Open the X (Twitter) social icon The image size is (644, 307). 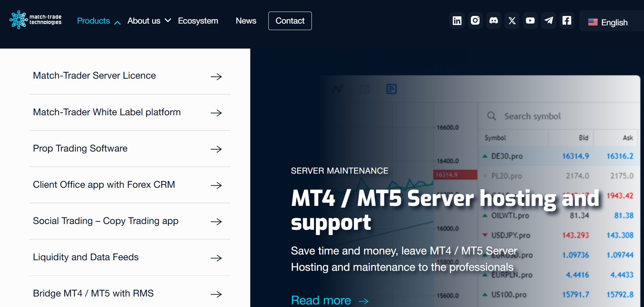tap(512, 21)
